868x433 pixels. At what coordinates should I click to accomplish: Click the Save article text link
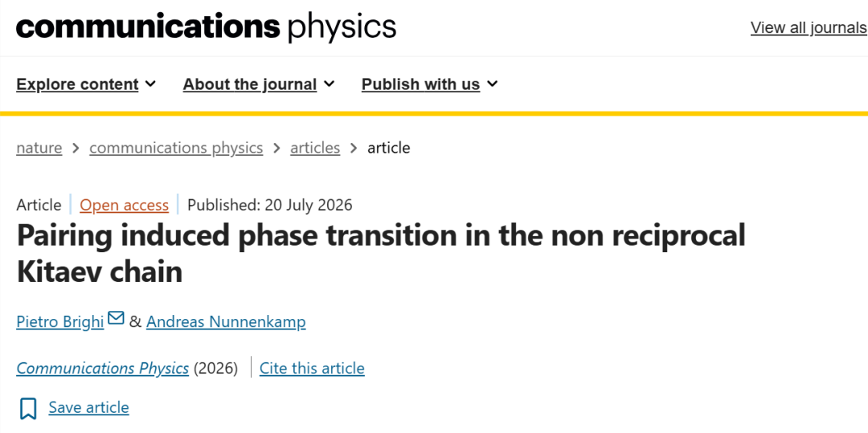(x=88, y=407)
